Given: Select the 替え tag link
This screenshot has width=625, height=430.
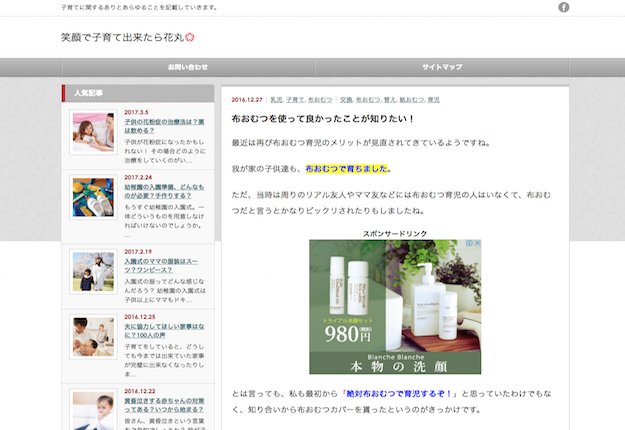Looking at the screenshot, I should (390, 100).
